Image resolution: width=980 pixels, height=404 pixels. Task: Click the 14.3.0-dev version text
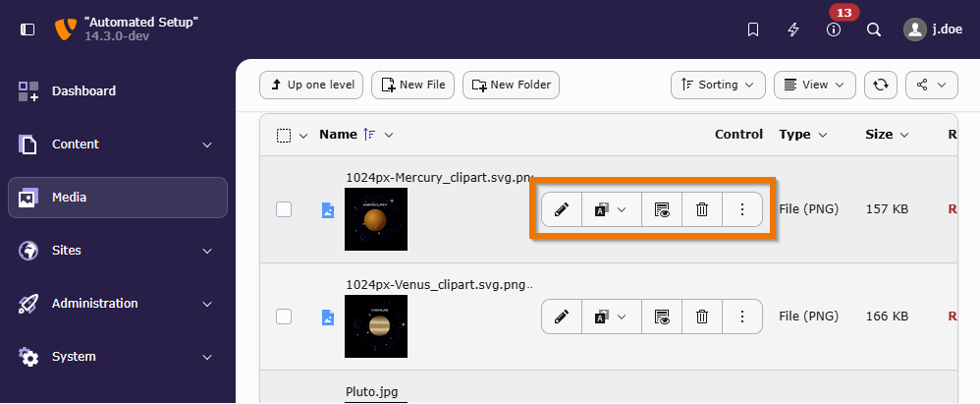117,36
